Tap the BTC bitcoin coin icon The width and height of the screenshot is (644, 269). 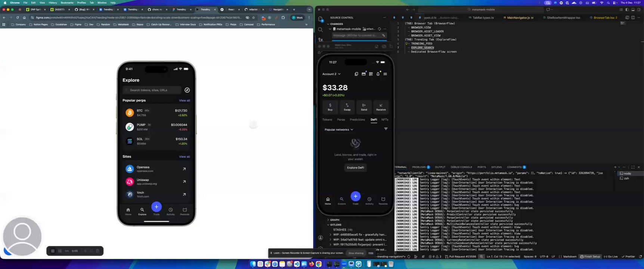click(x=130, y=112)
